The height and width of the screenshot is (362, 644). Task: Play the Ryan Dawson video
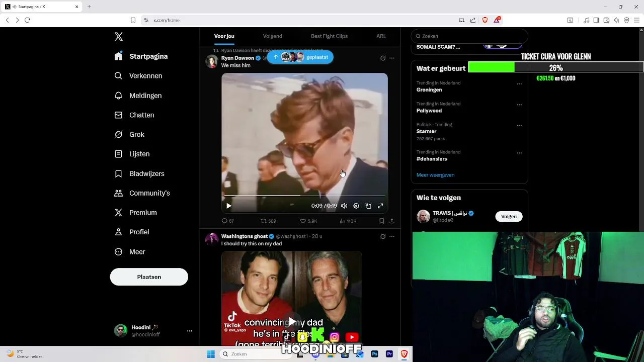(x=228, y=206)
